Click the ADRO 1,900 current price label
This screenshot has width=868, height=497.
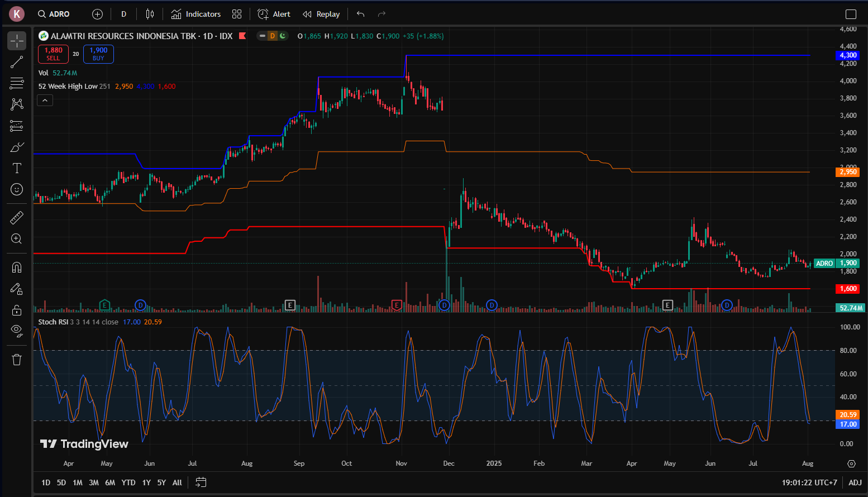(837, 264)
